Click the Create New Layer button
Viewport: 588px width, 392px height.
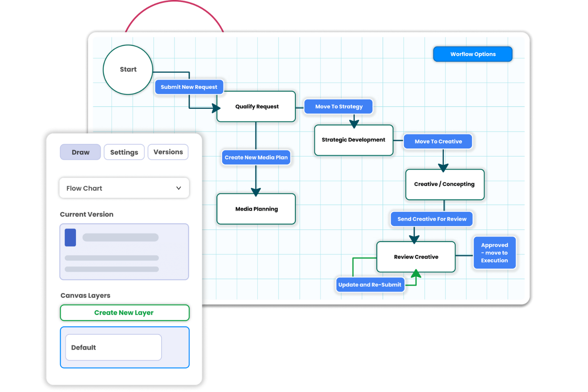[124, 313]
